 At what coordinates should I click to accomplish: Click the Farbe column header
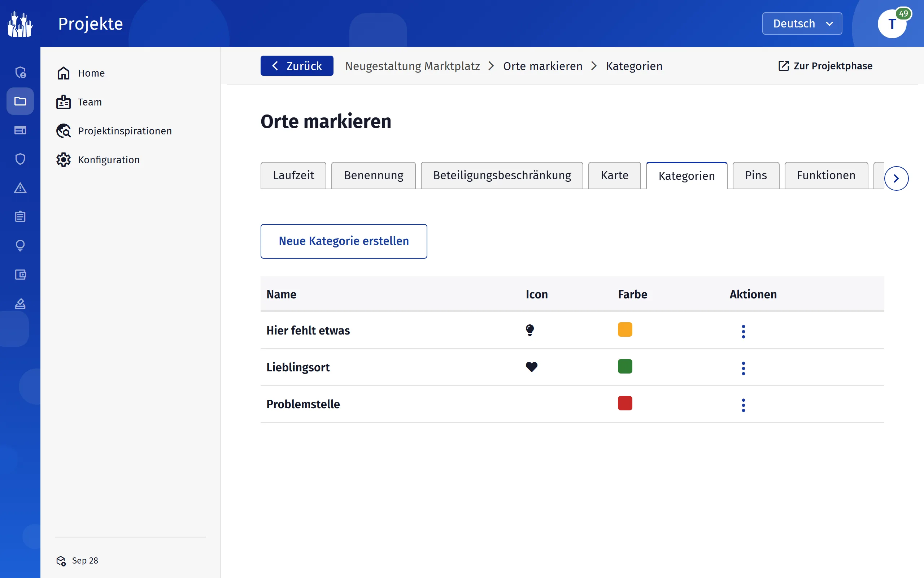click(x=633, y=294)
